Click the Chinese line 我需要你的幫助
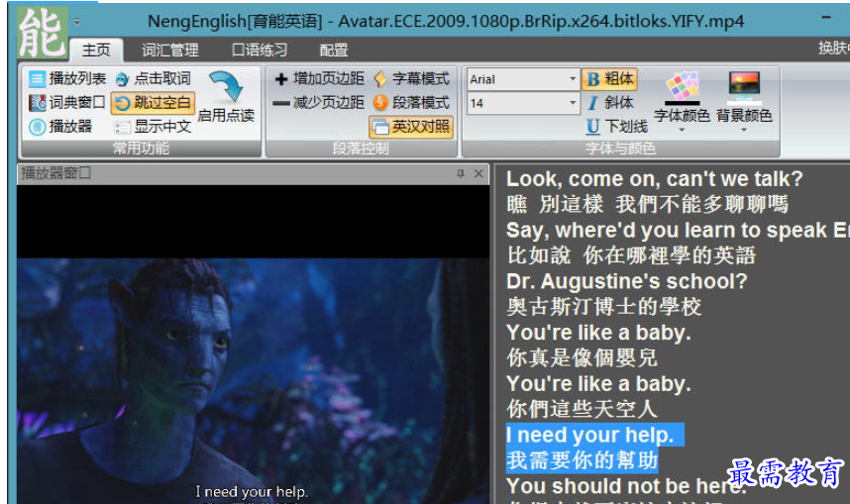Viewport: 850px width, 504px height. coord(582,460)
